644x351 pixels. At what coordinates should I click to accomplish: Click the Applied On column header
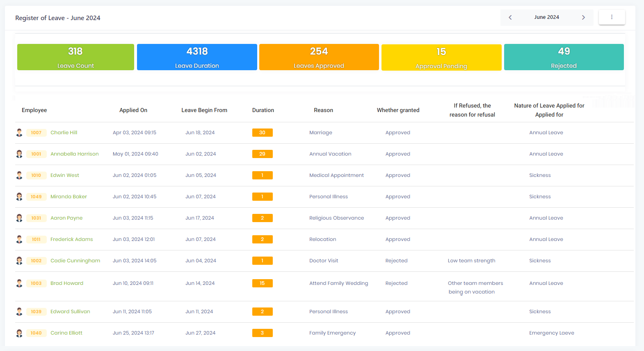133,110
